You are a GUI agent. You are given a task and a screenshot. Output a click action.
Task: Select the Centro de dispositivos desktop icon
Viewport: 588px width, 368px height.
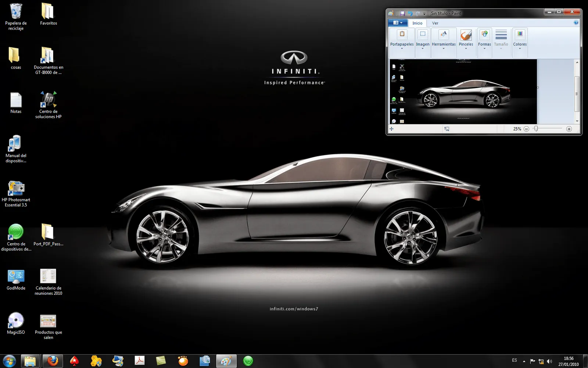coord(16,238)
